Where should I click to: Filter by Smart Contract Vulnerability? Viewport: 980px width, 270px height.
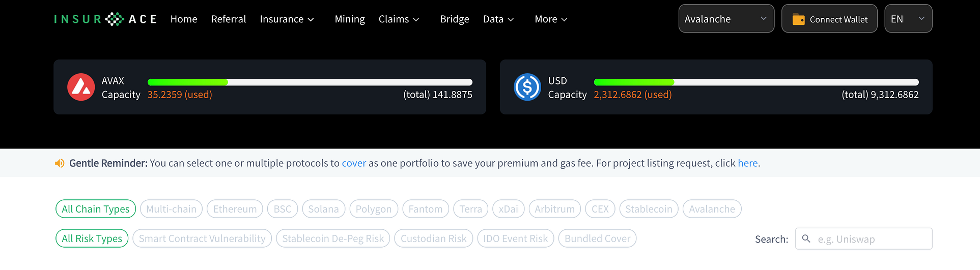202,238
